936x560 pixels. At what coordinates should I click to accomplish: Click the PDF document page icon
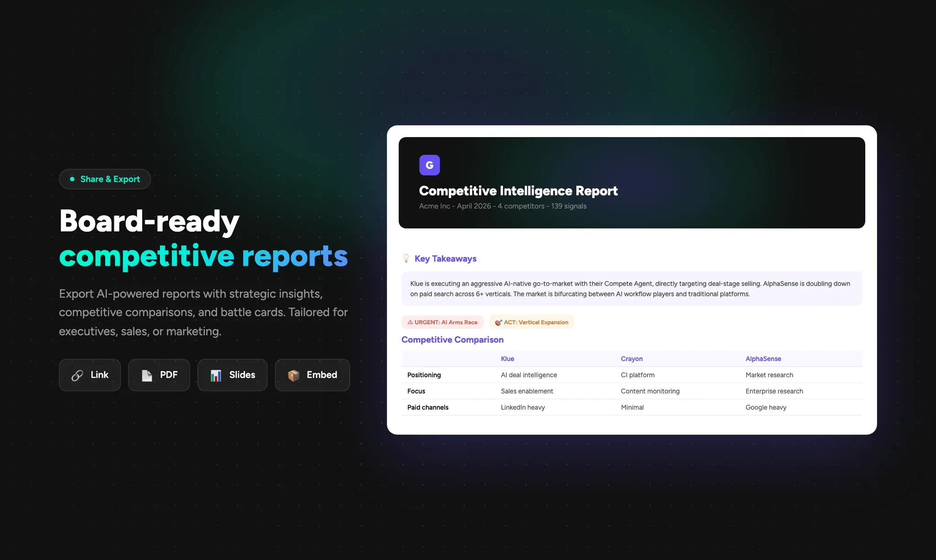[147, 375]
